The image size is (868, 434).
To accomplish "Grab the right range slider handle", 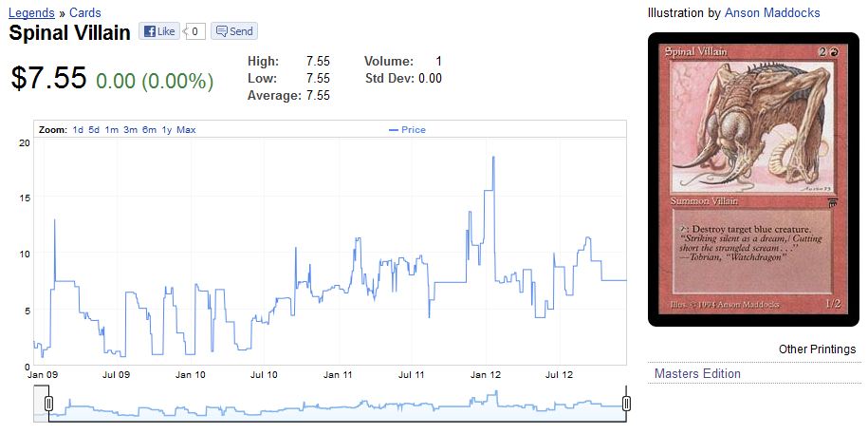I will point(626,405).
